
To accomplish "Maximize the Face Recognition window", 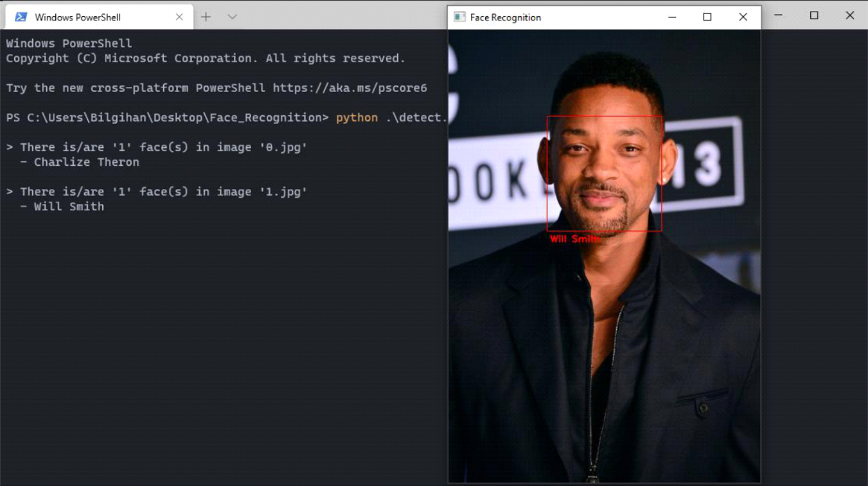I will point(707,17).
